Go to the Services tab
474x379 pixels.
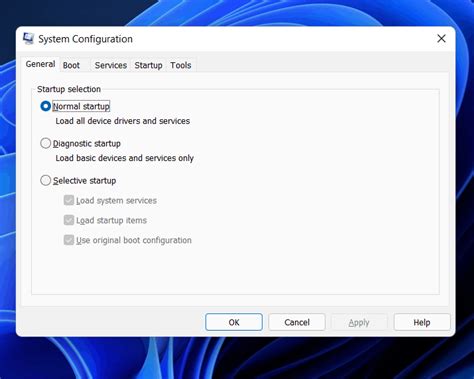111,65
